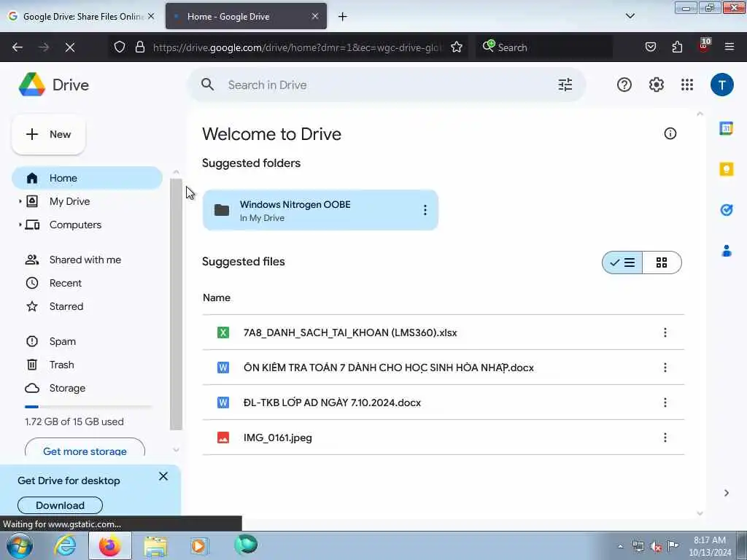Switch to grid layout view

[x=662, y=262]
